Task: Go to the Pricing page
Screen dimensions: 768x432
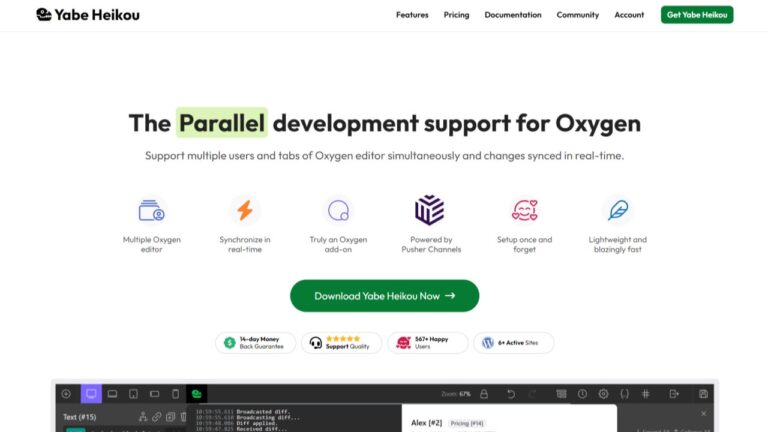Action: point(456,15)
